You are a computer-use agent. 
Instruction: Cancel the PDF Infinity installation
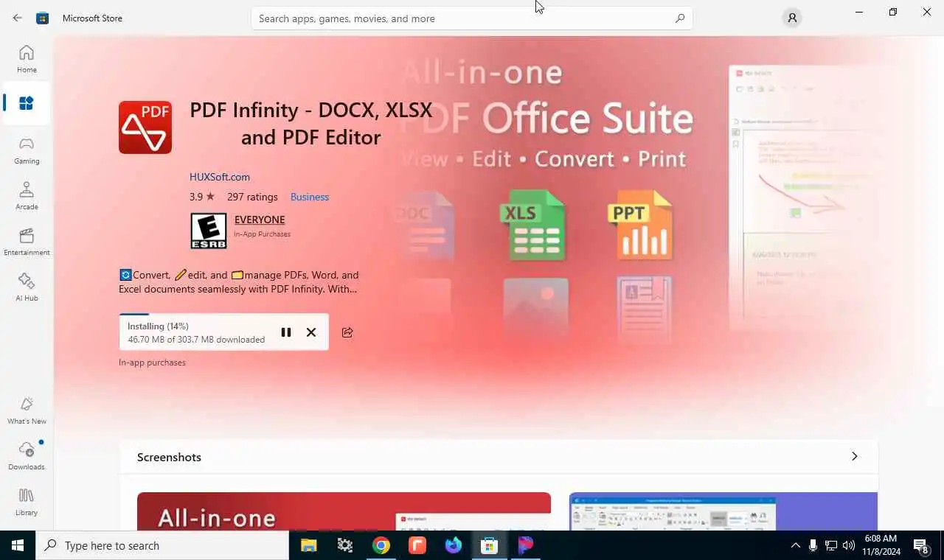tap(311, 332)
